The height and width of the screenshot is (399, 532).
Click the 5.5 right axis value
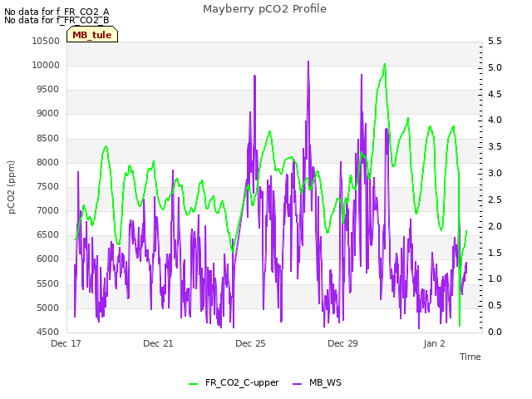click(x=495, y=41)
